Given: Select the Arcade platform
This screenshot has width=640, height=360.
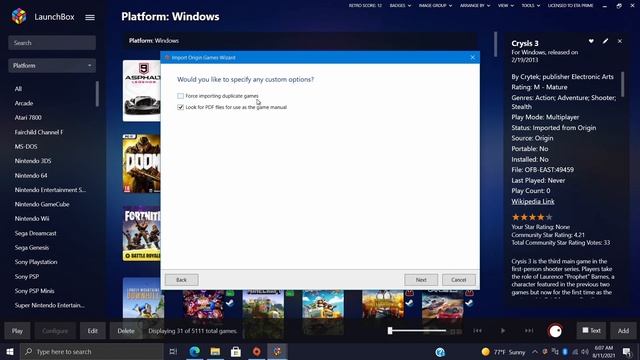Looking at the screenshot, I should click(24, 103).
